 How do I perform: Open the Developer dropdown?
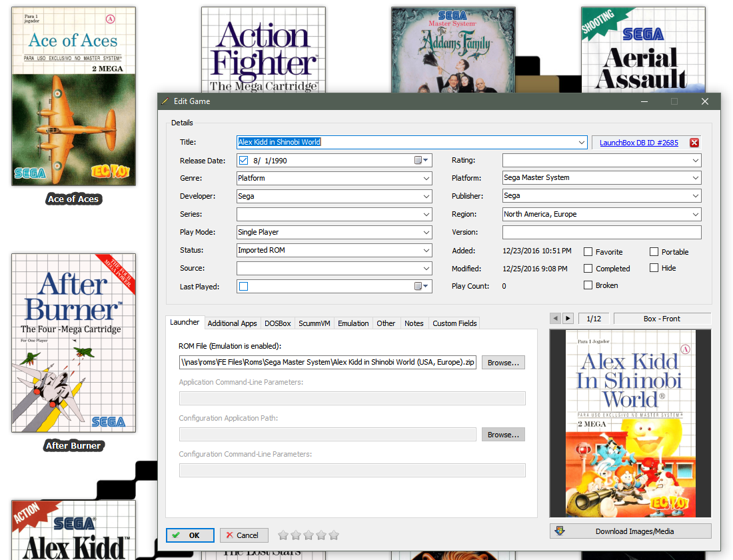pyautogui.click(x=426, y=197)
